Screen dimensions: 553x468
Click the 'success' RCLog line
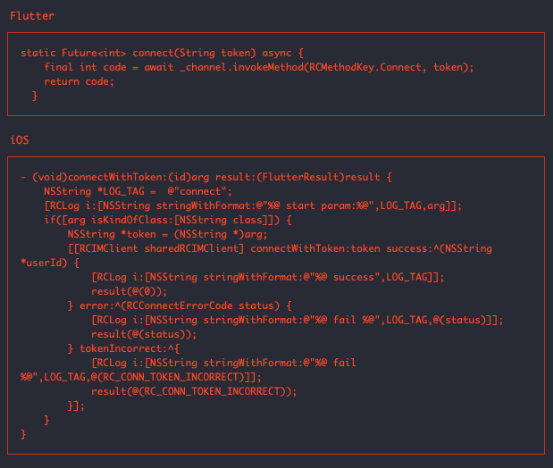coord(268,277)
